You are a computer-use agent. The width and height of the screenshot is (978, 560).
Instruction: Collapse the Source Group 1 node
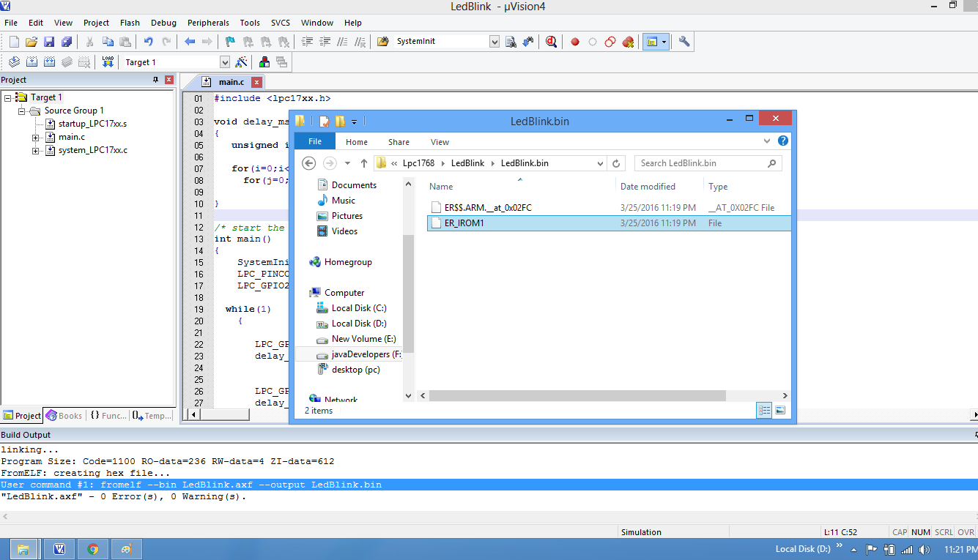[x=22, y=111]
